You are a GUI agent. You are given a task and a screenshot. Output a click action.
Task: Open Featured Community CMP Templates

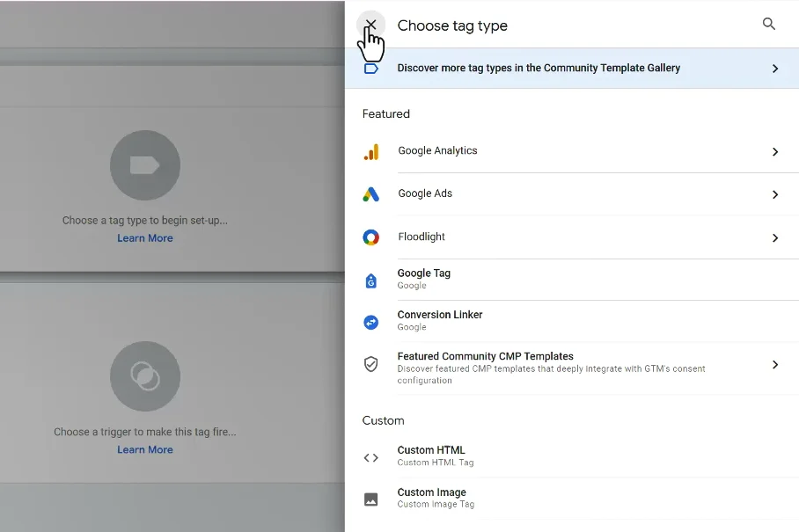pyautogui.click(x=572, y=368)
